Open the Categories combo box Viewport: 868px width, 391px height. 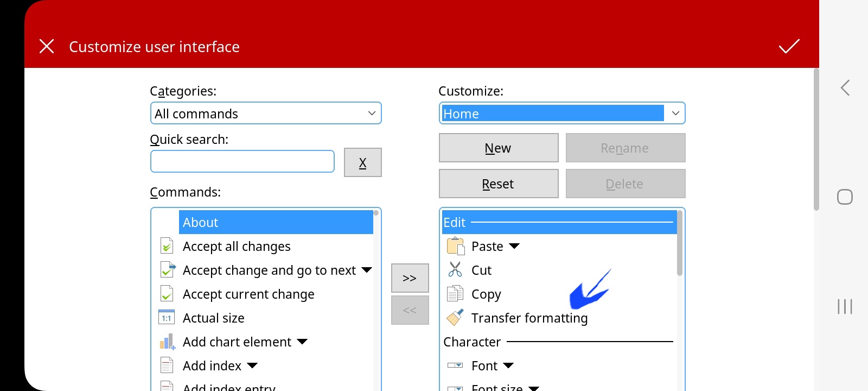(x=266, y=113)
